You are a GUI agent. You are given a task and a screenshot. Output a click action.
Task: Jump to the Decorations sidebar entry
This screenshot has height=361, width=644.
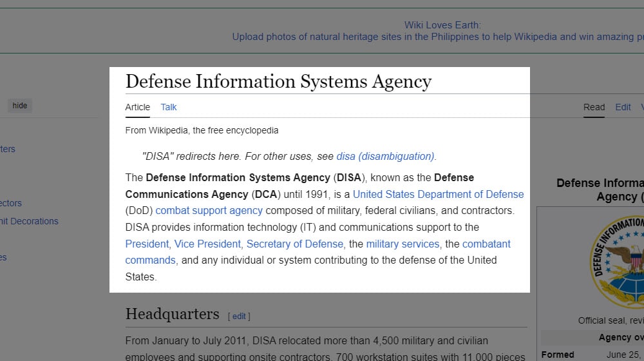29,221
